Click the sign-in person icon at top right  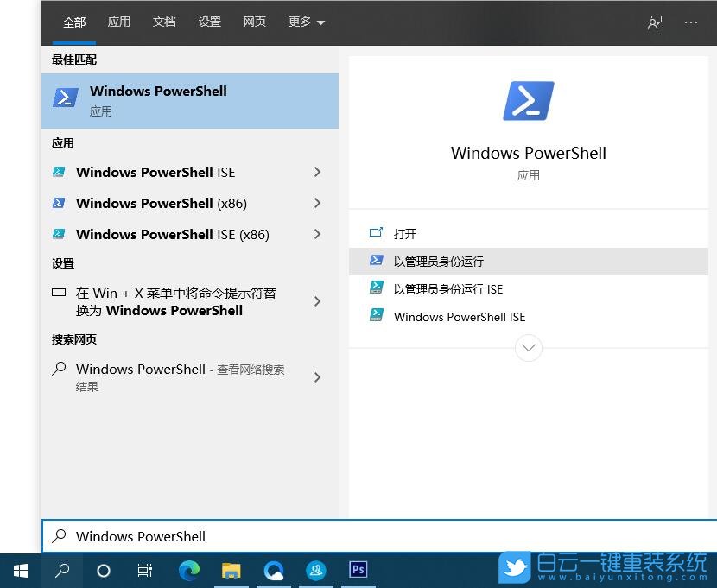coord(654,22)
